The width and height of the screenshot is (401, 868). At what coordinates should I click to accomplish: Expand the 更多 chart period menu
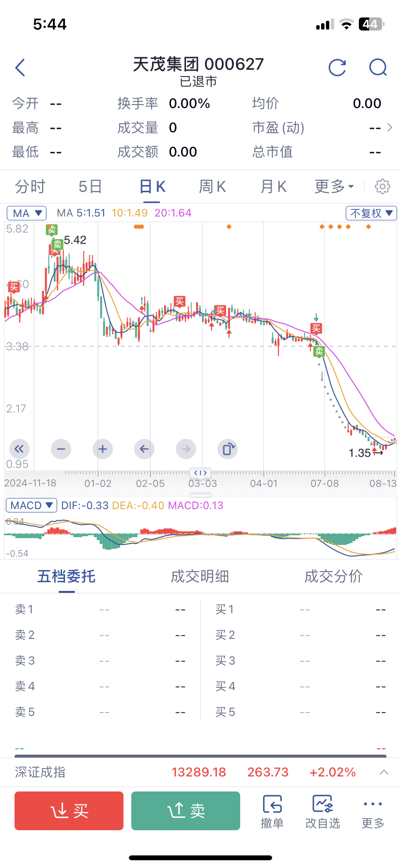(x=334, y=186)
